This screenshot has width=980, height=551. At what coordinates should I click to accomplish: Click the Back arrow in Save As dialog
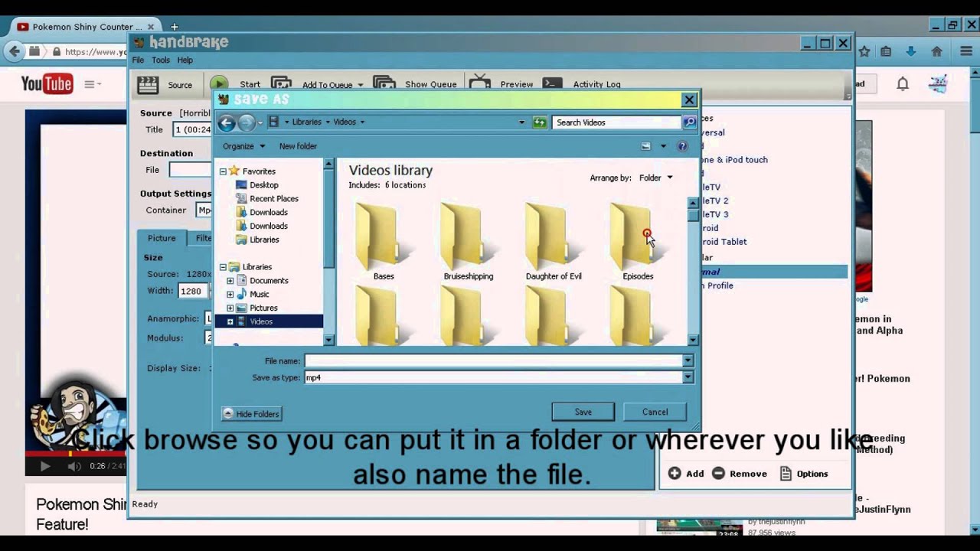click(x=226, y=122)
